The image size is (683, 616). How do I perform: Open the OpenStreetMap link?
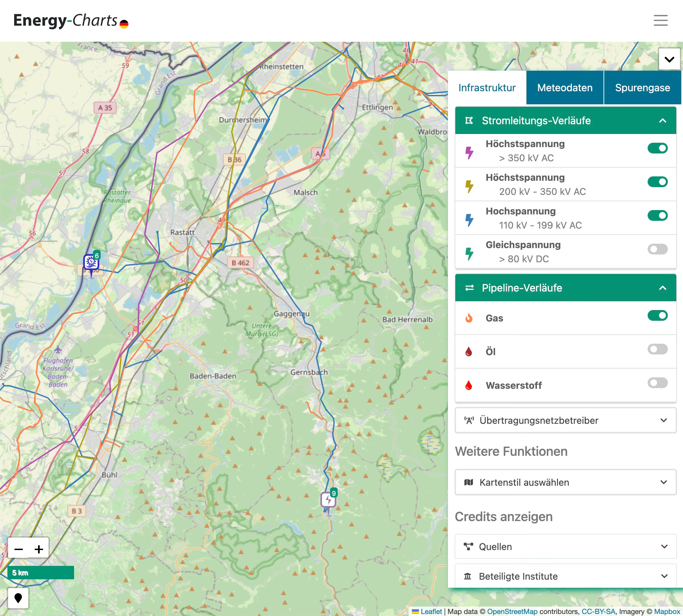click(x=512, y=612)
